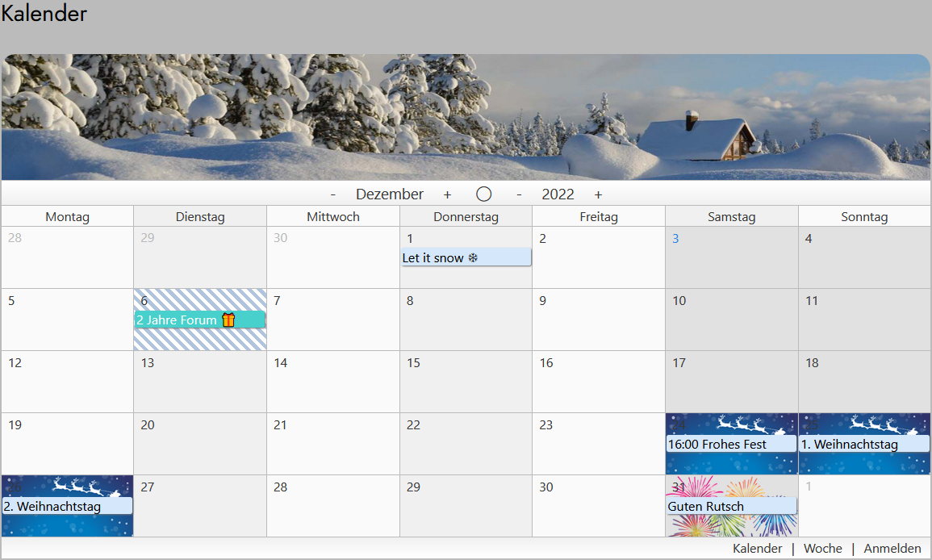This screenshot has height=560, width=932.
Task: Open the "Let it snow" event
Action: (x=466, y=257)
